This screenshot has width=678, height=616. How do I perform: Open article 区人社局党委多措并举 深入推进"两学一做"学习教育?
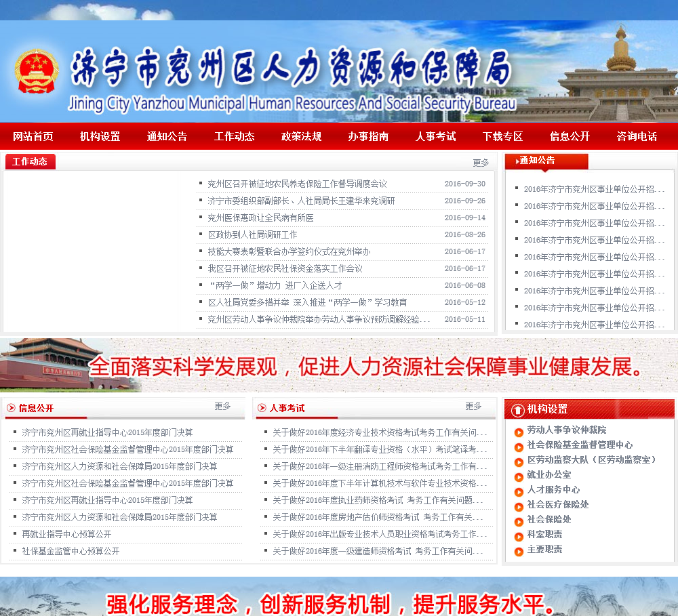307,302
